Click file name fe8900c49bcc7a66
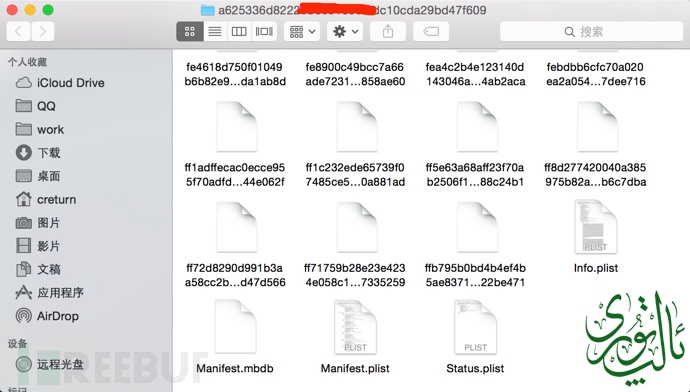Screen dimensions: 690x392 [355, 74]
